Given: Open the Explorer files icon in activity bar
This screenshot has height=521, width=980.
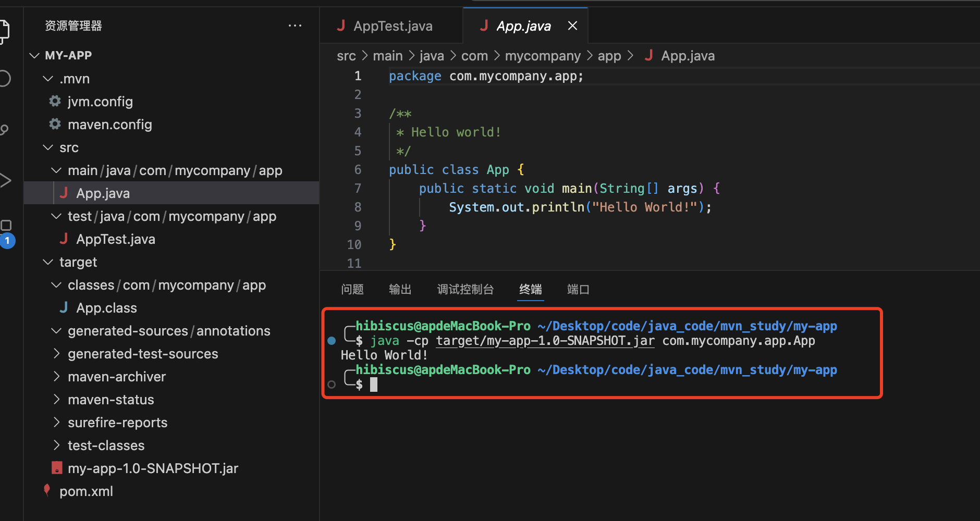Looking at the screenshot, I should [x=4, y=31].
